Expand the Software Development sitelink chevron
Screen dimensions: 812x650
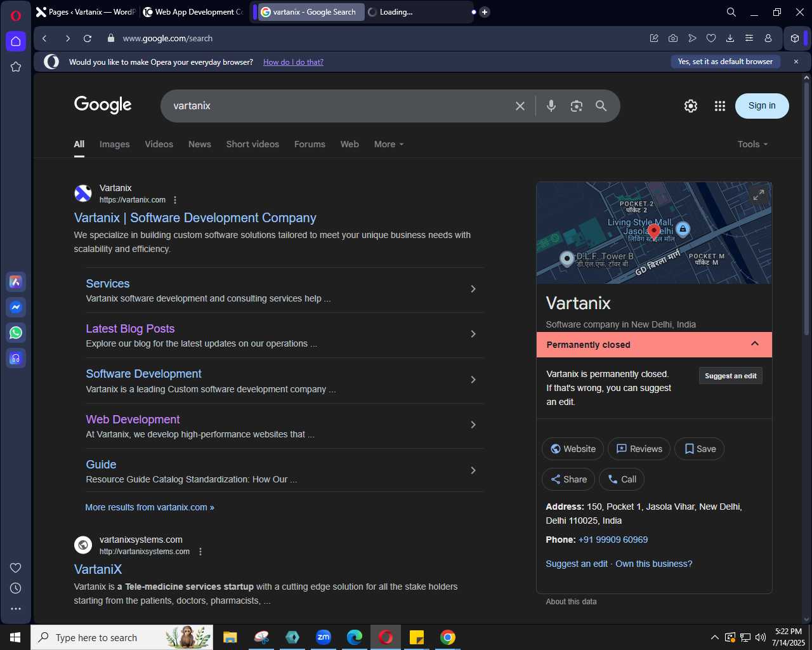click(x=473, y=380)
